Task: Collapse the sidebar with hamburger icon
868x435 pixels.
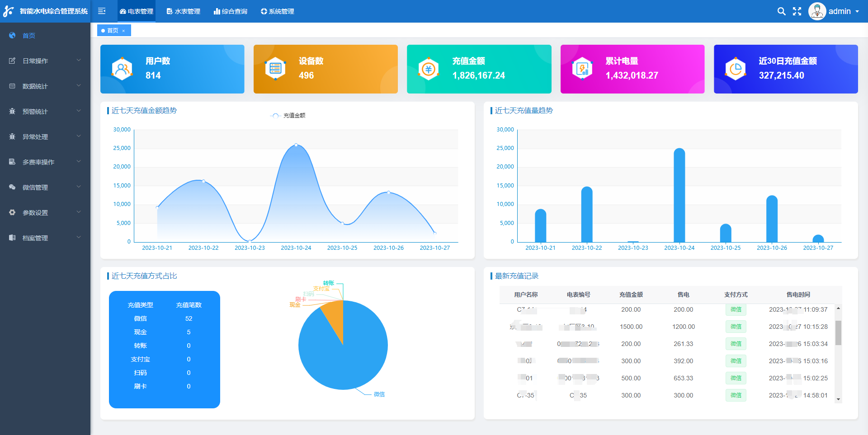Action: point(102,11)
